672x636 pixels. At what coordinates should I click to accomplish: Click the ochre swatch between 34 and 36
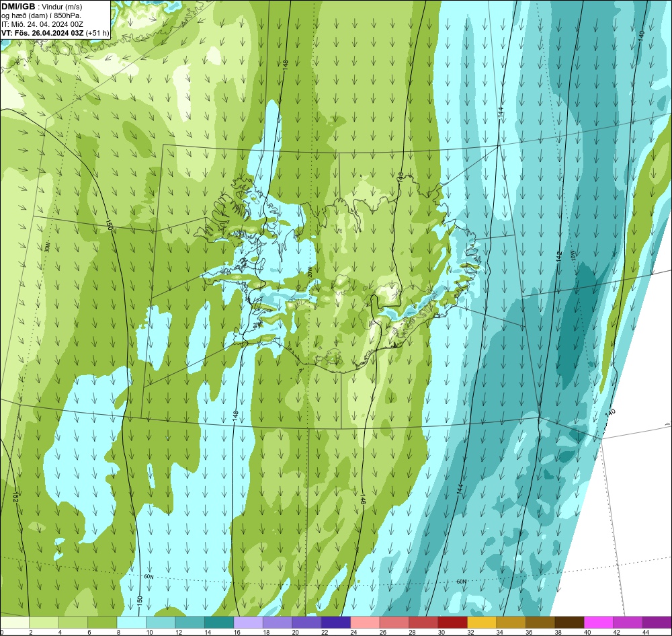[x=511, y=623]
